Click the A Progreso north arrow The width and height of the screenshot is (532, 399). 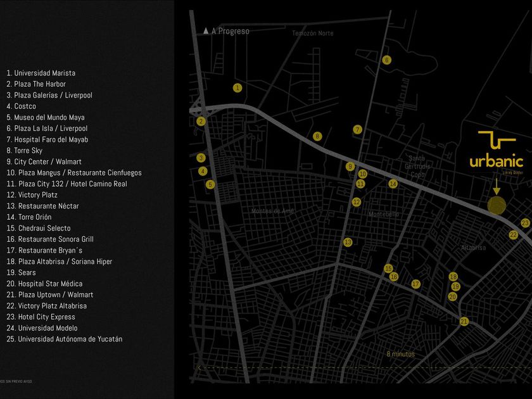(206, 31)
